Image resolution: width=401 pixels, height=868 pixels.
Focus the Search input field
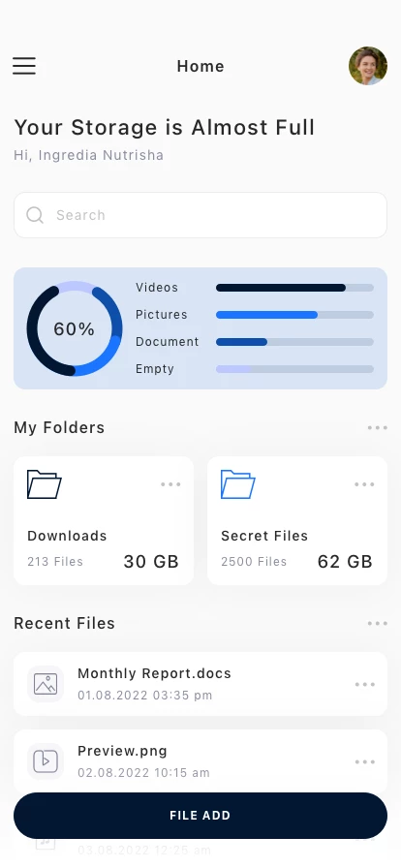click(200, 215)
